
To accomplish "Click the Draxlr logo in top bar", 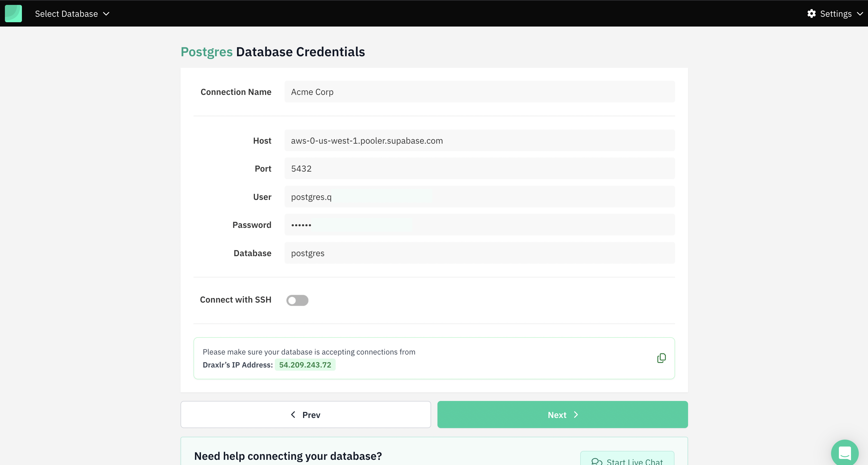I will (x=13, y=14).
